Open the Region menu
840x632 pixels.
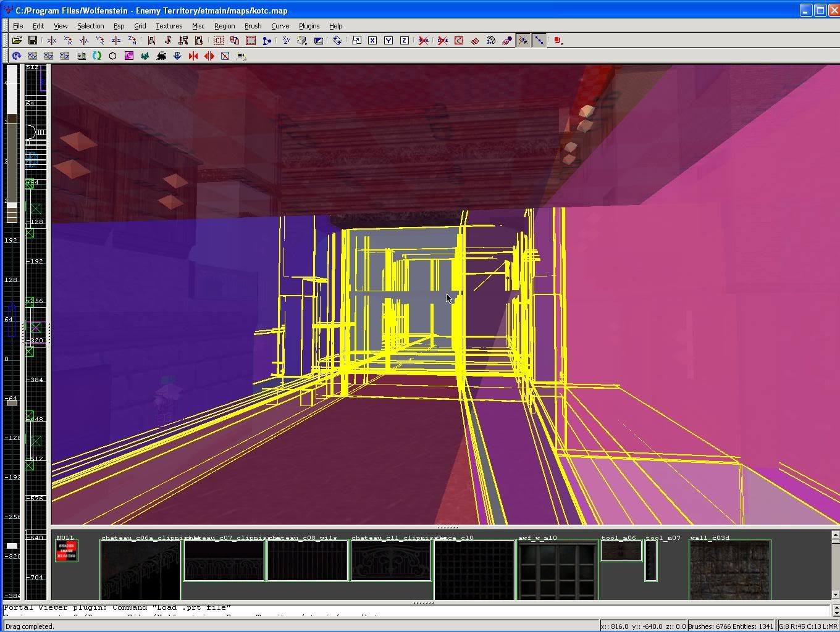pos(224,26)
